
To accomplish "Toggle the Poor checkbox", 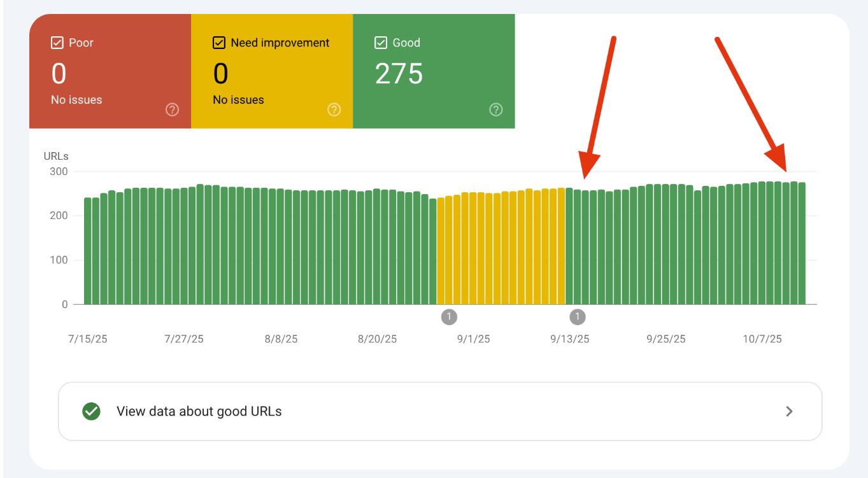I will click(57, 43).
